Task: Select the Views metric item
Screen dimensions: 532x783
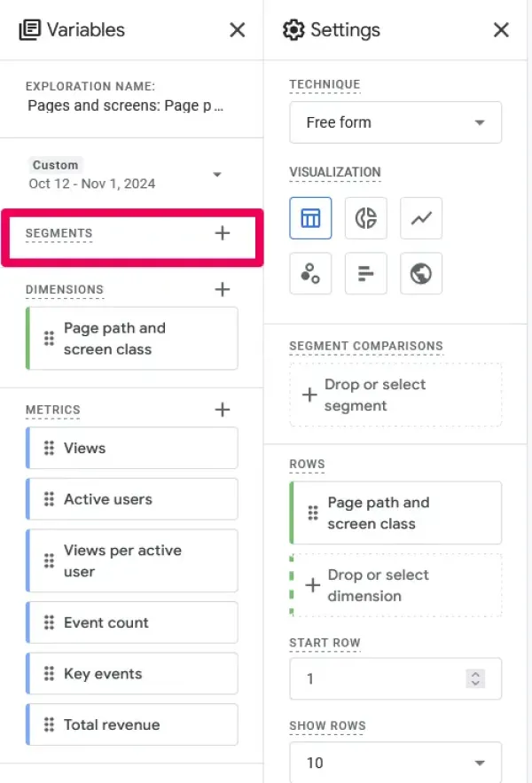Action: 132,448
